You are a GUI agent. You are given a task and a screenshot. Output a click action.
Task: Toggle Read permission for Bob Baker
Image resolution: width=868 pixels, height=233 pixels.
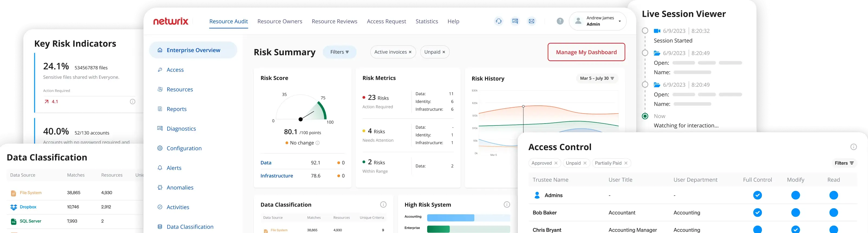[834, 213]
